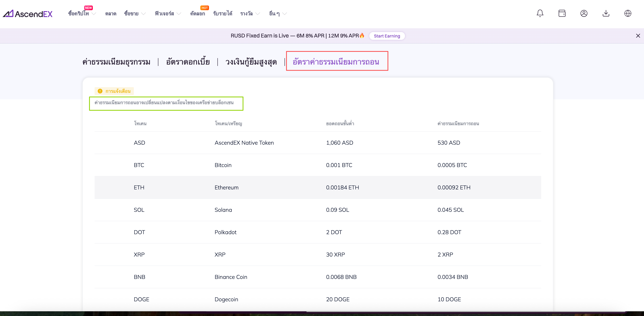Open the globe language selector icon
The height and width of the screenshot is (316, 644).
[628, 13]
